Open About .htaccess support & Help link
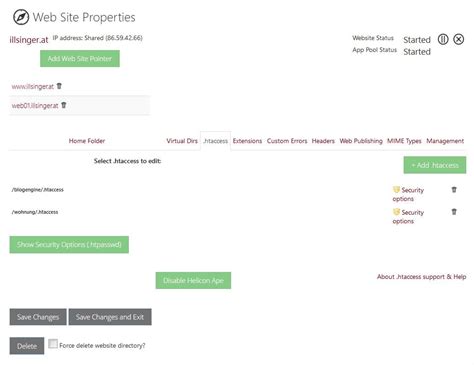The image size is (474, 365). pyautogui.click(x=422, y=277)
